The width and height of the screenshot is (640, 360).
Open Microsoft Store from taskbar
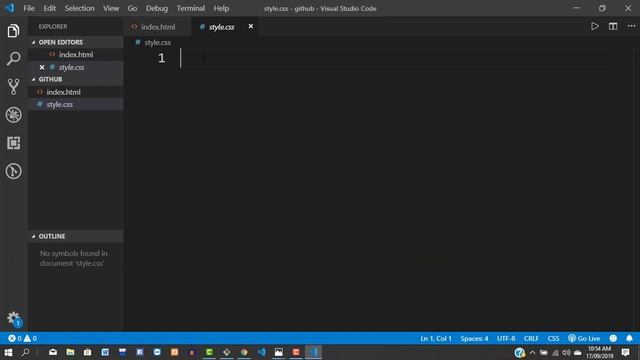87,352
